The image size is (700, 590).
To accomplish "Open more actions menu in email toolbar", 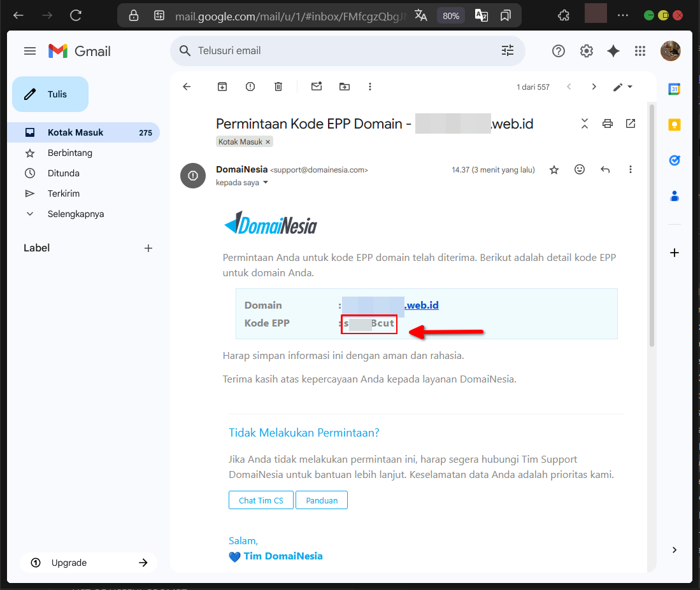I will pyautogui.click(x=369, y=87).
